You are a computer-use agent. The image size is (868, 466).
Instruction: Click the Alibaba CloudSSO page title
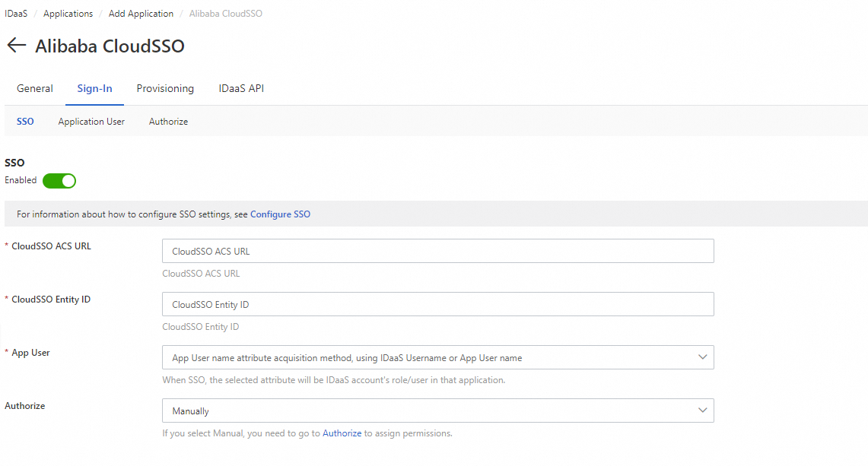click(x=110, y=46)
